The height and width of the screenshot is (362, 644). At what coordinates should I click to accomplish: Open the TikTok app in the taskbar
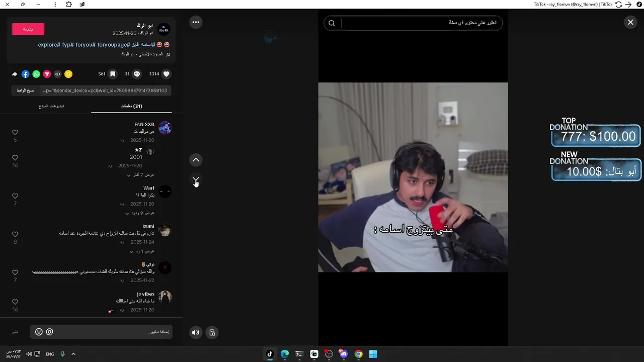(270, 354)
